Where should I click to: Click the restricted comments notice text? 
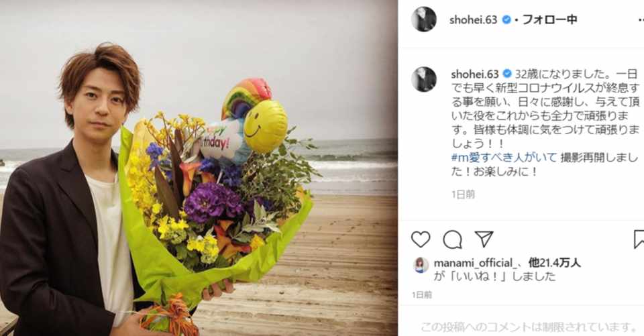tap(529, 327)
